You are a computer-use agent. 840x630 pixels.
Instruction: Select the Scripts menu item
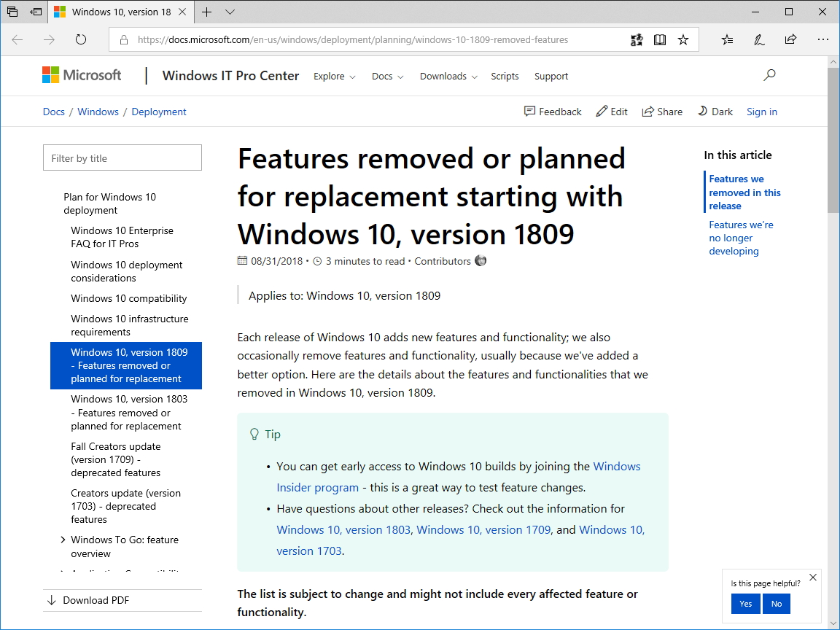tap(505, 76)
